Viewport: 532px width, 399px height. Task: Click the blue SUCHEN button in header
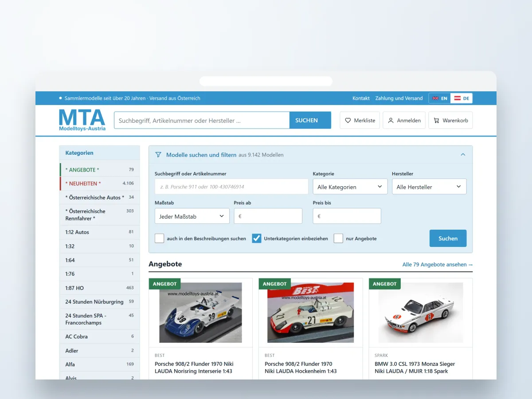click(x=310, y=120)
